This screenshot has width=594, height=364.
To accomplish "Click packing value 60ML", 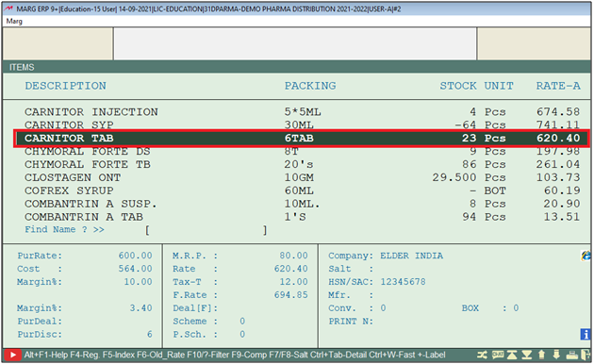I will (x=299, y=190).
